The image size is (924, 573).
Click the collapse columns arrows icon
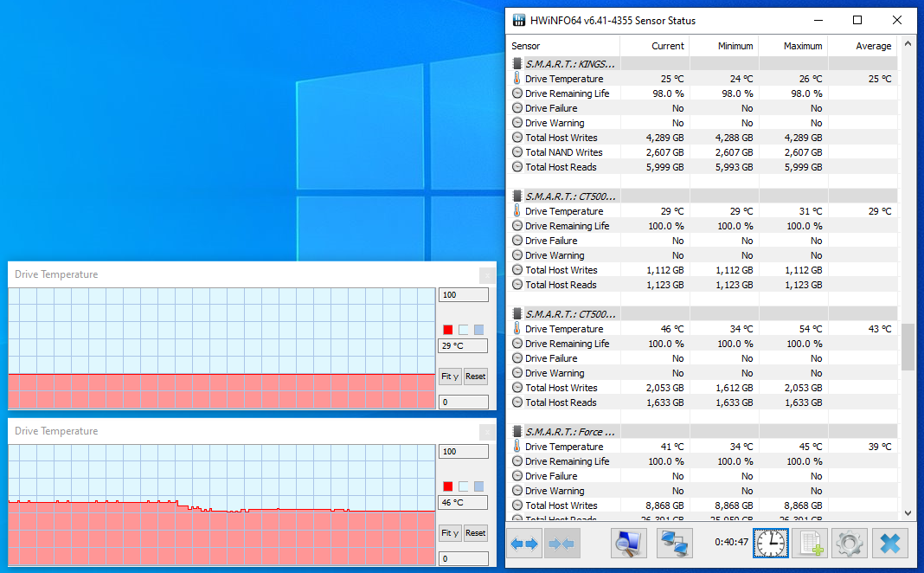[562, 543]
